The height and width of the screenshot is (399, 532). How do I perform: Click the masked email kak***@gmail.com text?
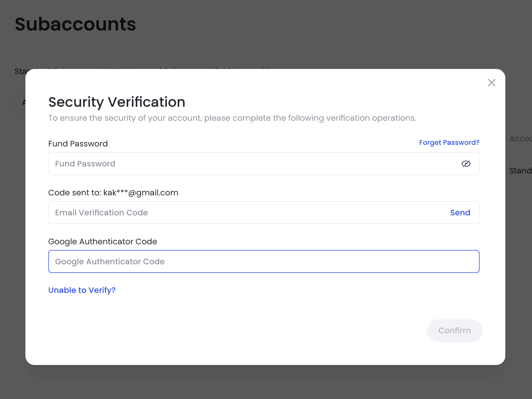[x=141, y=193]
